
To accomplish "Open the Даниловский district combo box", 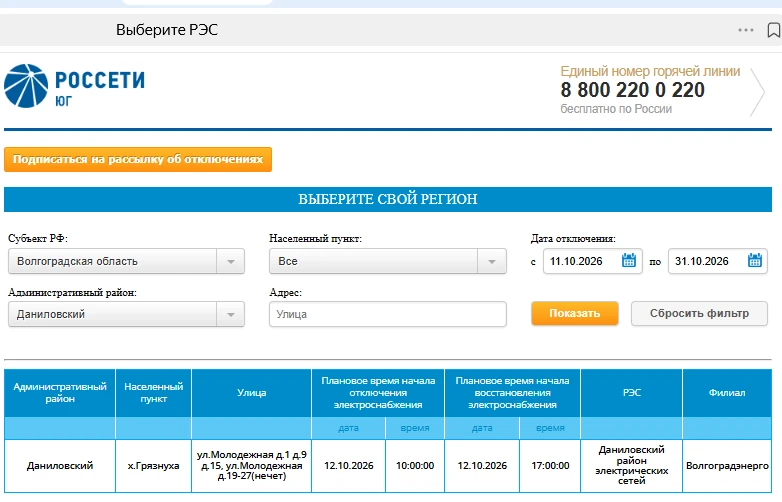I will point(126,315).
